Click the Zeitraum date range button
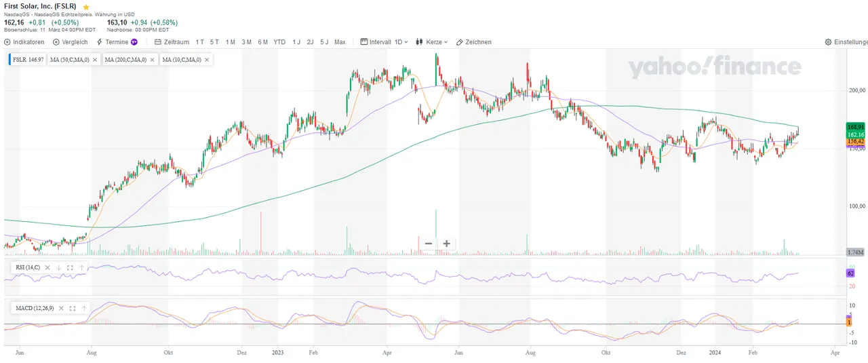Viewport: 868px width, 363px height. pyautogui.click(x=172, y=42)
